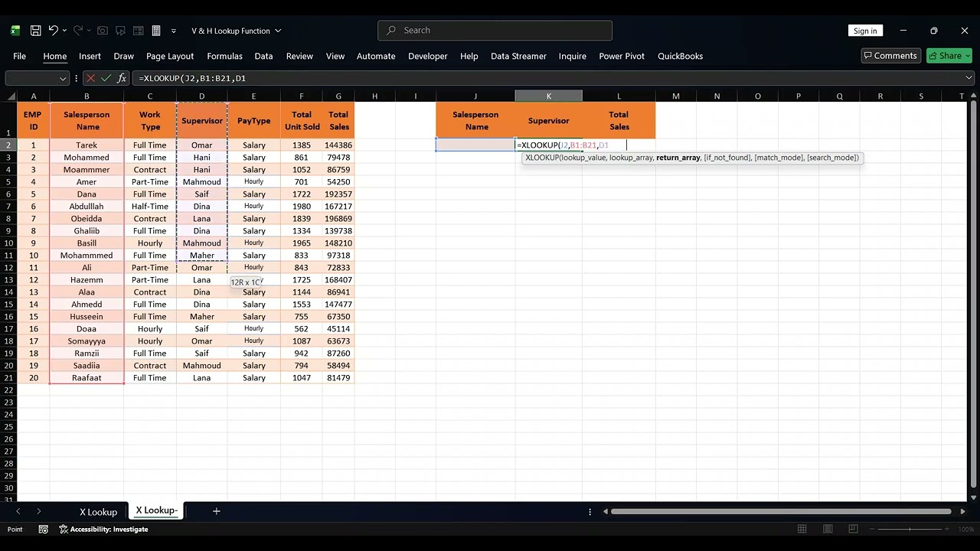Expand the formula bar with the chevron
Viewport: 980px width, 551px height.
click(x=969, y=78)
